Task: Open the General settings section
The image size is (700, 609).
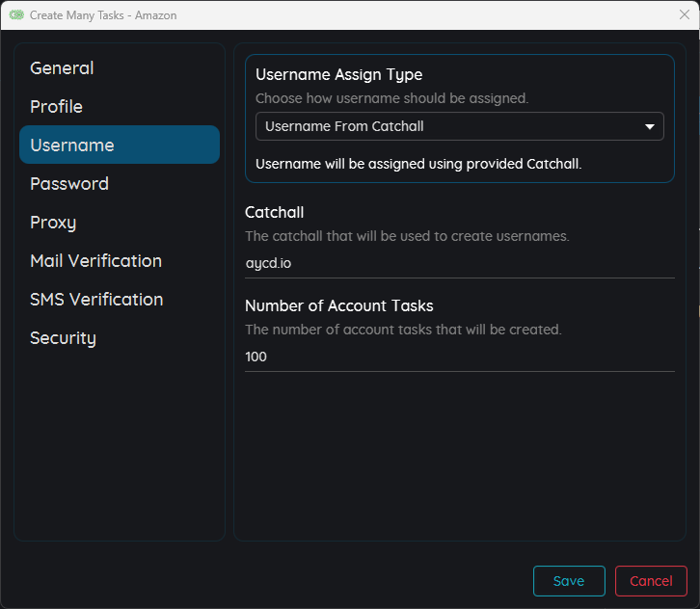Action: [62, 68]
